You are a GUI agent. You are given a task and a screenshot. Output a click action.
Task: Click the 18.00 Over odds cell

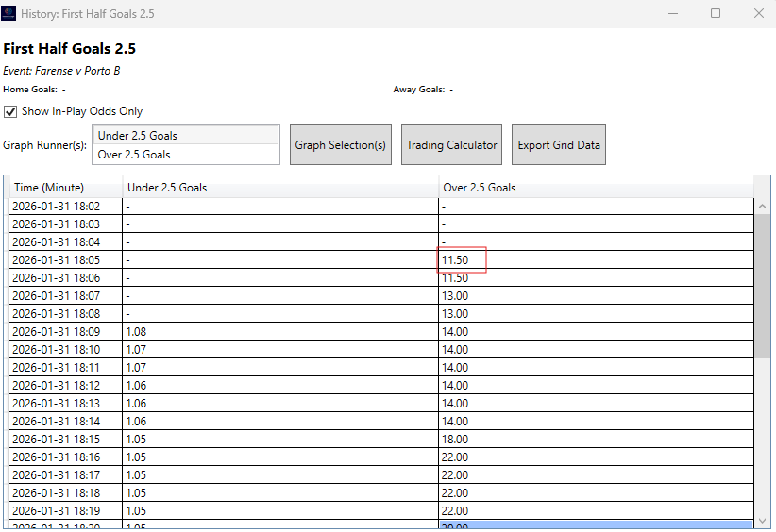595,440
